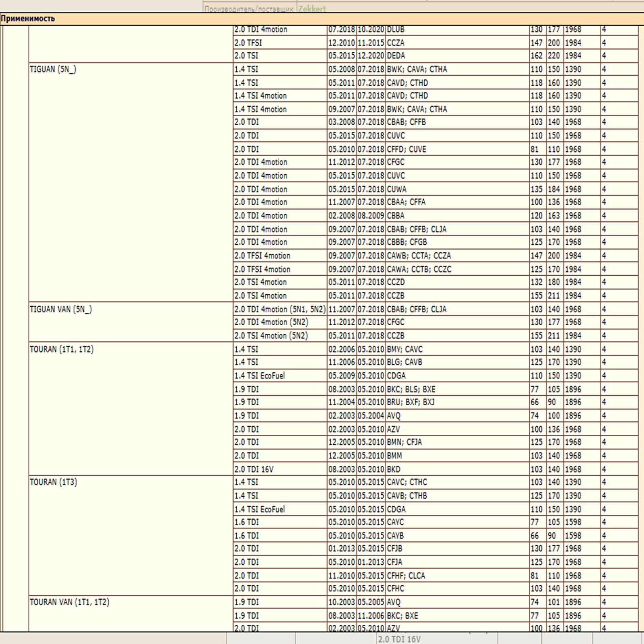Click the CAWB; CCTA; CCZA engine codes
This screenshot has height=644, width=644.
pyautogui.click(x=419, y=256)
